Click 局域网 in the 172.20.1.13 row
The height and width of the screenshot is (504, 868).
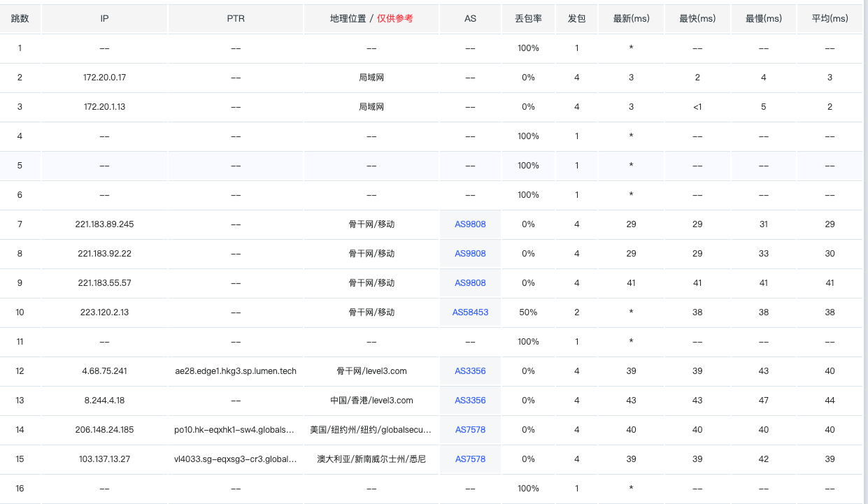(x=371, y=107)
